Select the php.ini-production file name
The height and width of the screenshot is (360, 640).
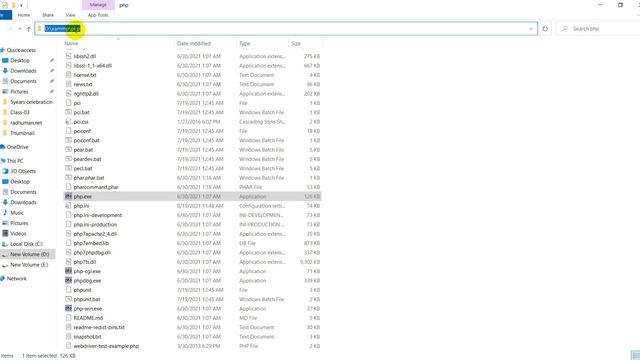[95, 224]
